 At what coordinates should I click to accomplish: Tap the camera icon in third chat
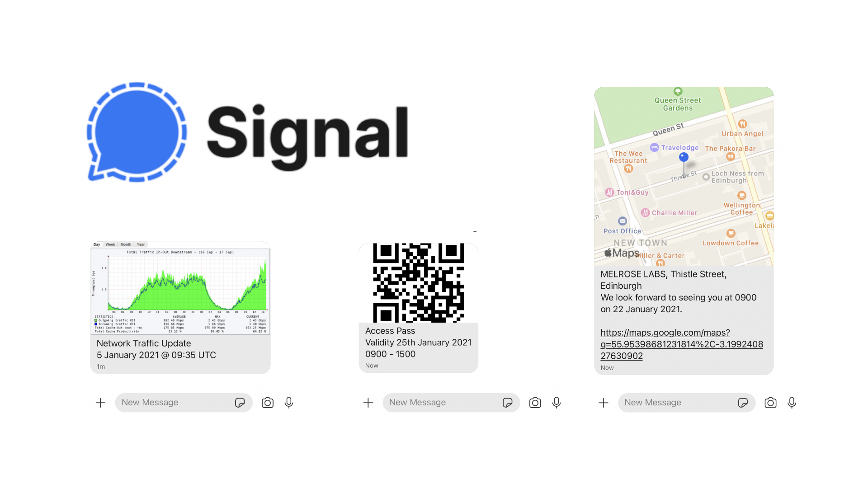coord(771,403)
